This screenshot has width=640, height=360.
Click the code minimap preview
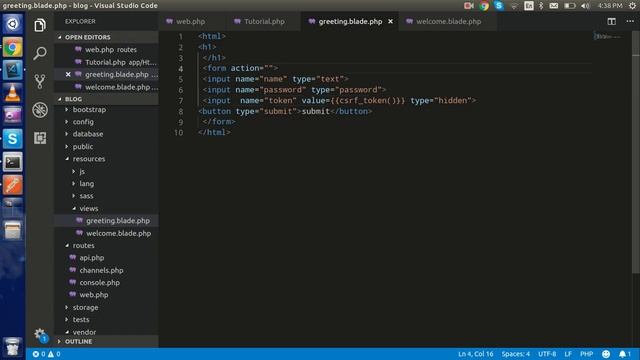pos(607,37)
